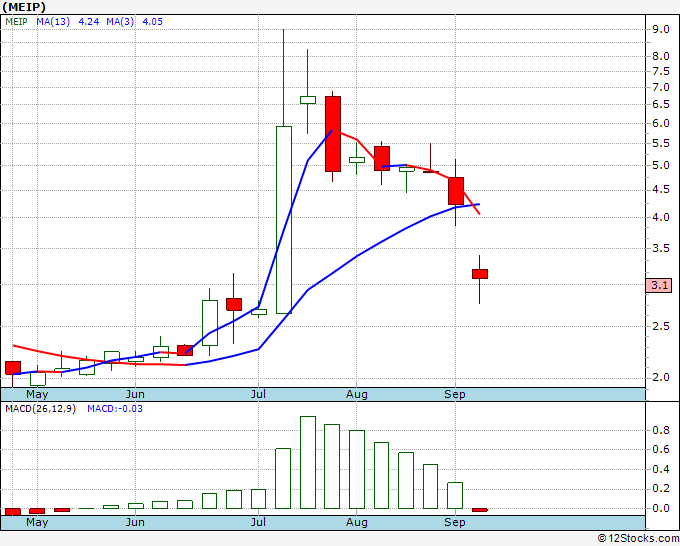Click the tallest MACD histogram bar

click(308, 462)
